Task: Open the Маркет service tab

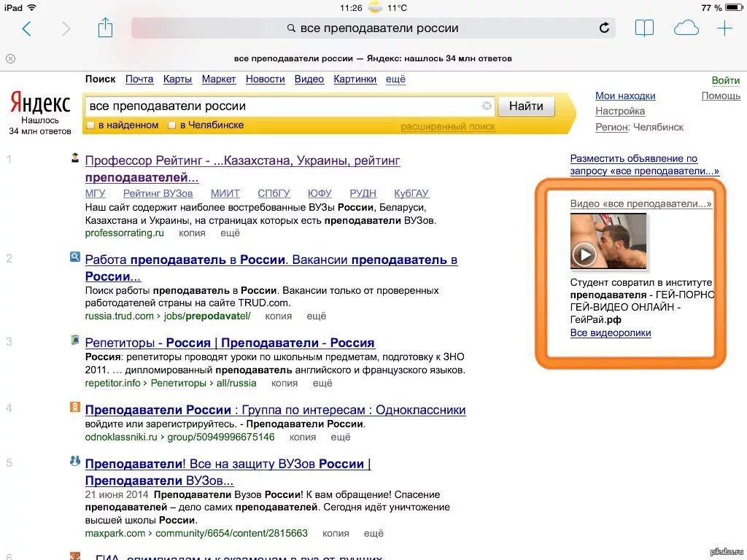Action: click(x=219, y=79)
